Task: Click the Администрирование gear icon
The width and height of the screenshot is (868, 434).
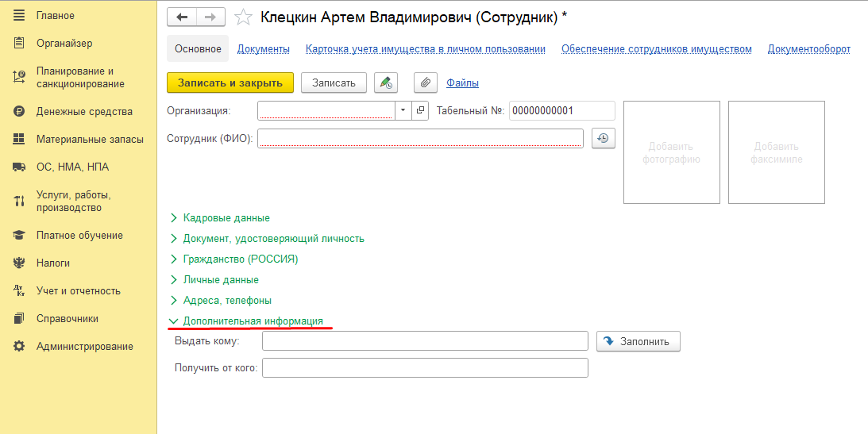Action: [x=19, y=347]
